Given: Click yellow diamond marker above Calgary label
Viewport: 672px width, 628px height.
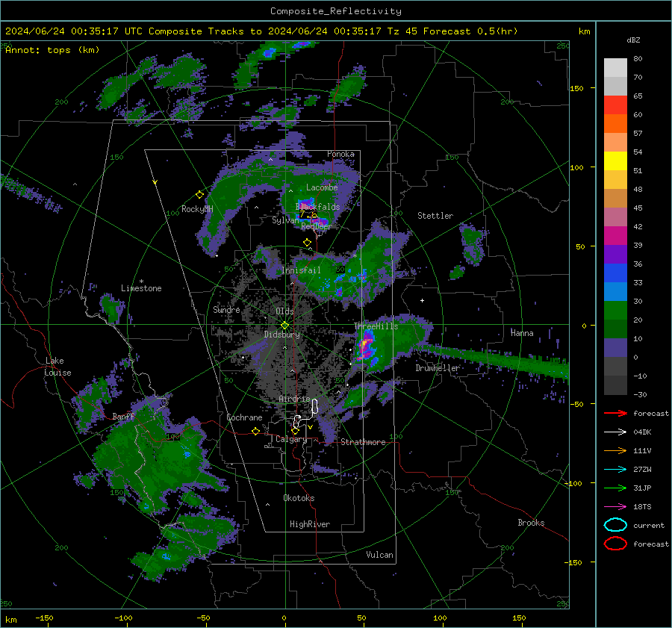Looking at the screenshot, I should 295,430.
